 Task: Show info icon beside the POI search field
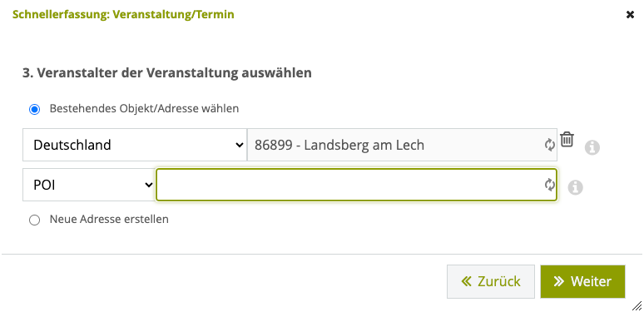point(576,187)
